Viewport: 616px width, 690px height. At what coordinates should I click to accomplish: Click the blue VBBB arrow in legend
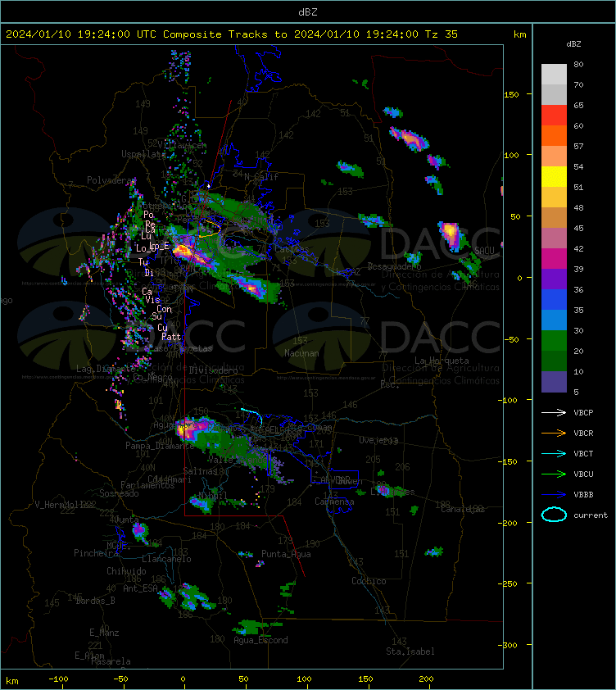554,495
